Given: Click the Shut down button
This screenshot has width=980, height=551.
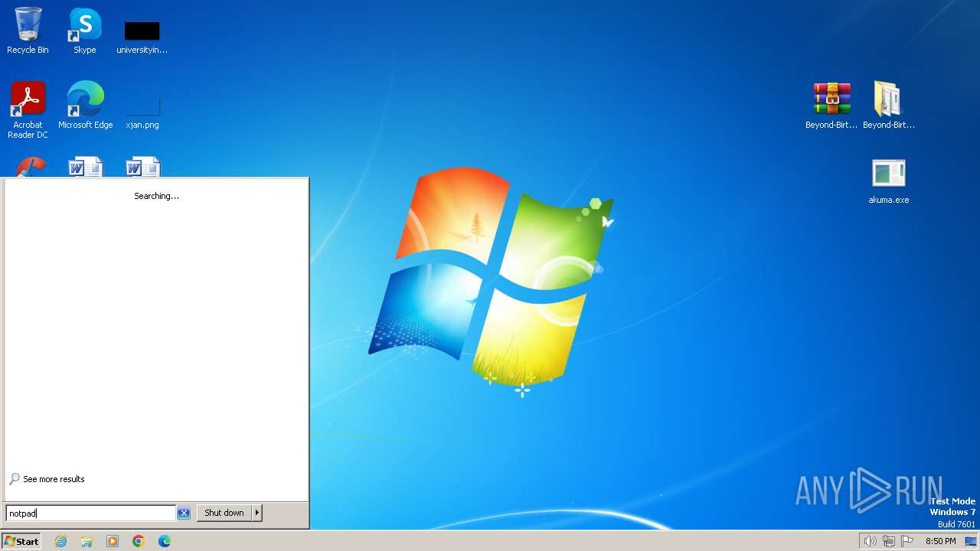Looking at the screenshot, I should click(x=224, y=513).
